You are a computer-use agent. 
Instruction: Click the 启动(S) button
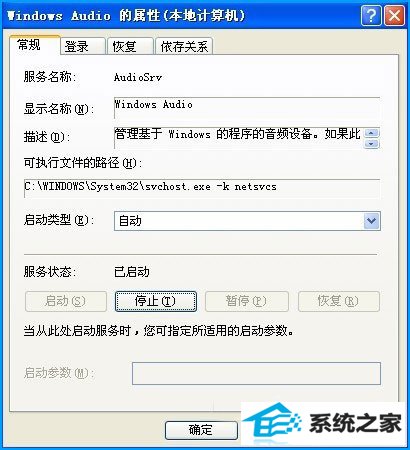click(x=66, y=301)
